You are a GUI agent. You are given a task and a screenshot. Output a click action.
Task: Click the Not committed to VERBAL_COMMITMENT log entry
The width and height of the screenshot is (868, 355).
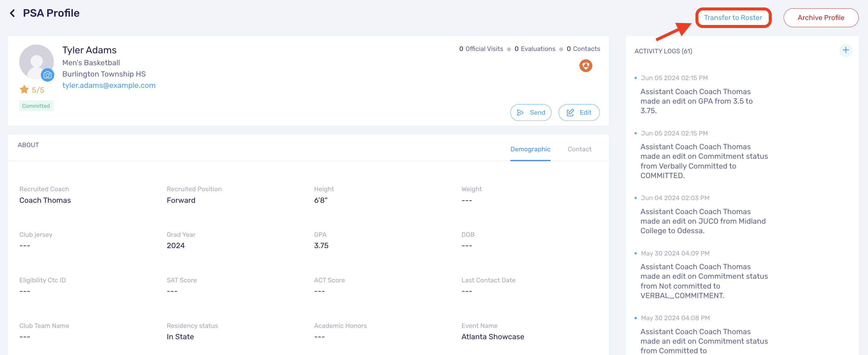point(704,281)
